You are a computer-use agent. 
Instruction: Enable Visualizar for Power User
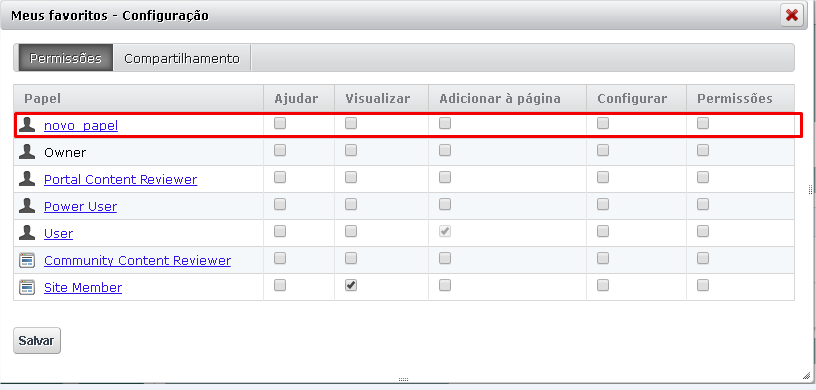tap(351, 205)
